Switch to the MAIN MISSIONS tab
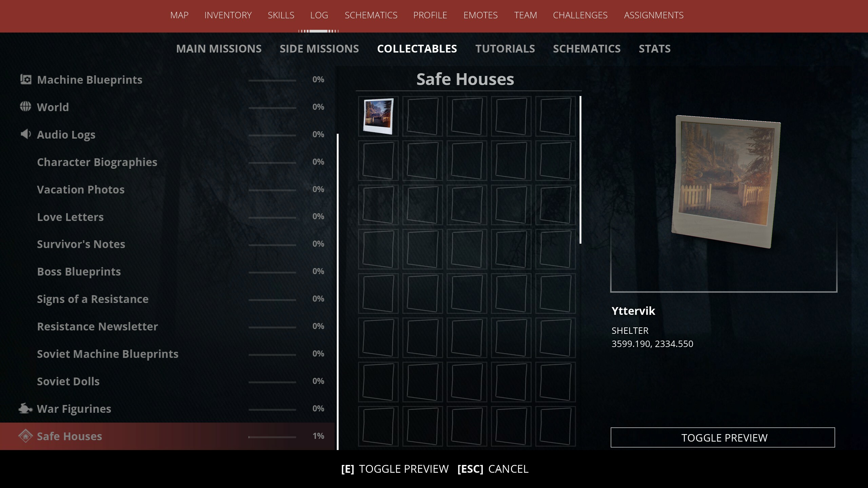Screen dimensions: 868x488 (219, 48)
